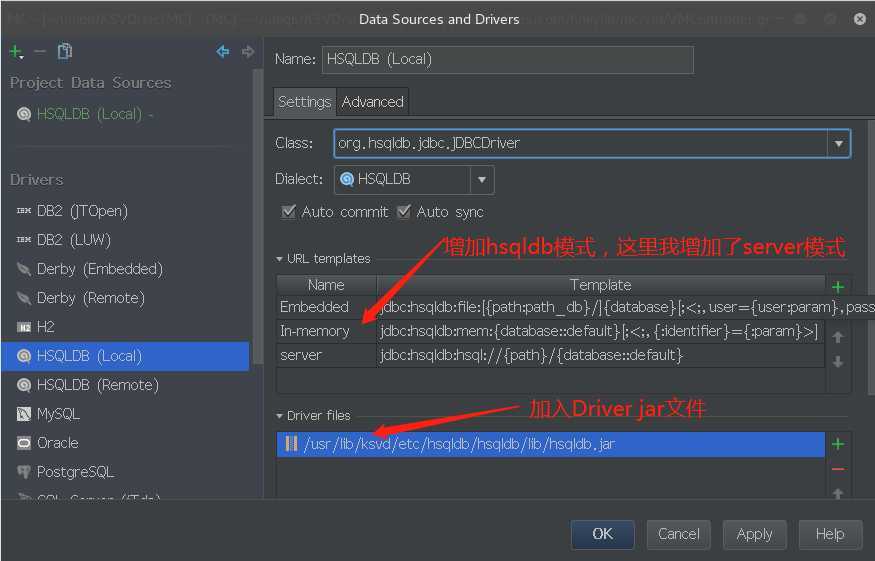Select the Embedded URL template name cell

tap(326, 307)
